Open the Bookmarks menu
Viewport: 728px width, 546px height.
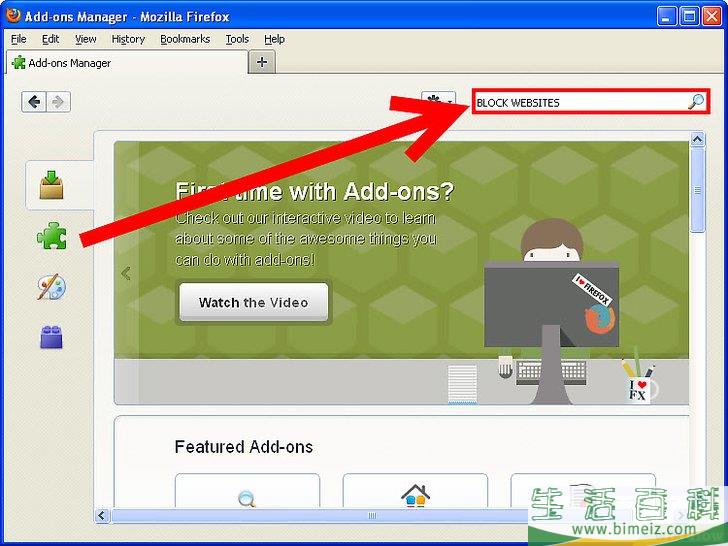185,39
